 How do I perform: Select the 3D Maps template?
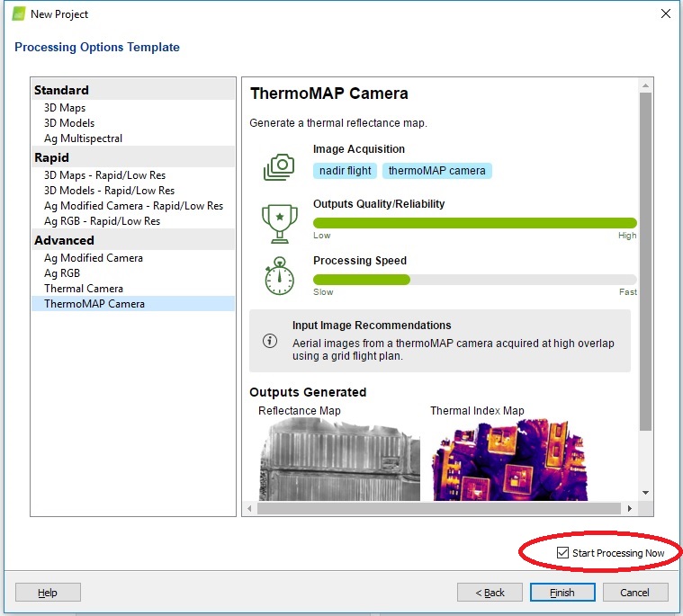pos(133,108)
